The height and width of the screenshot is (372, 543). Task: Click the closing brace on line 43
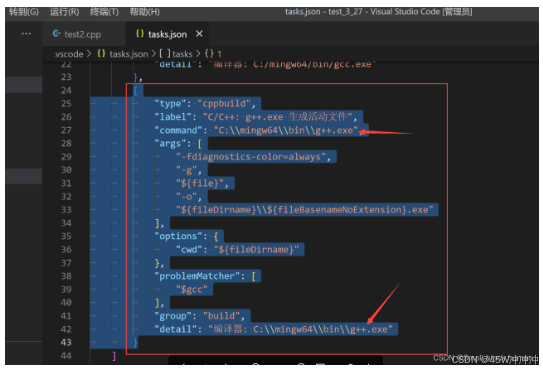(135, 342)
